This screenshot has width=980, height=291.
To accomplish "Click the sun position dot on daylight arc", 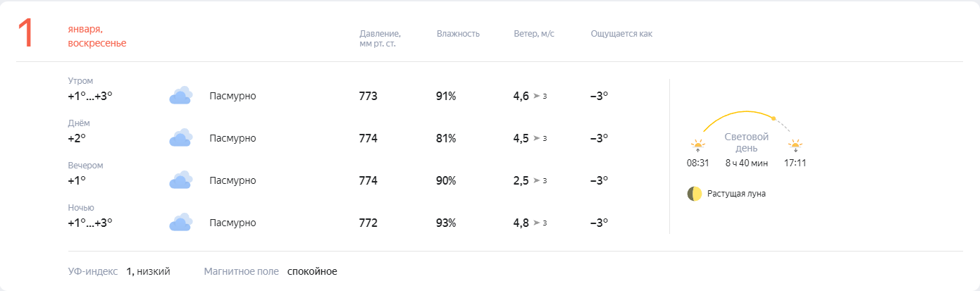I will click(774, 118).
